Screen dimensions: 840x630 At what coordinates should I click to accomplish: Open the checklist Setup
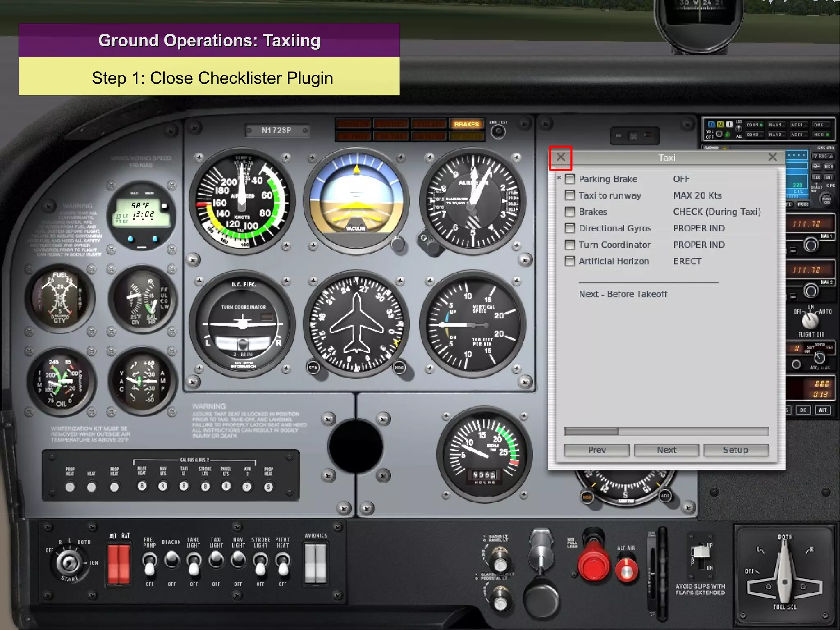pos(736,450)
